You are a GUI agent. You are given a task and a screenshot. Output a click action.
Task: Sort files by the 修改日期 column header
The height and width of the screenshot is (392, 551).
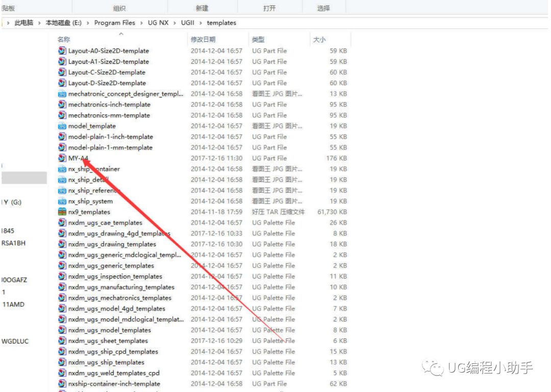(x=204, y=39)
